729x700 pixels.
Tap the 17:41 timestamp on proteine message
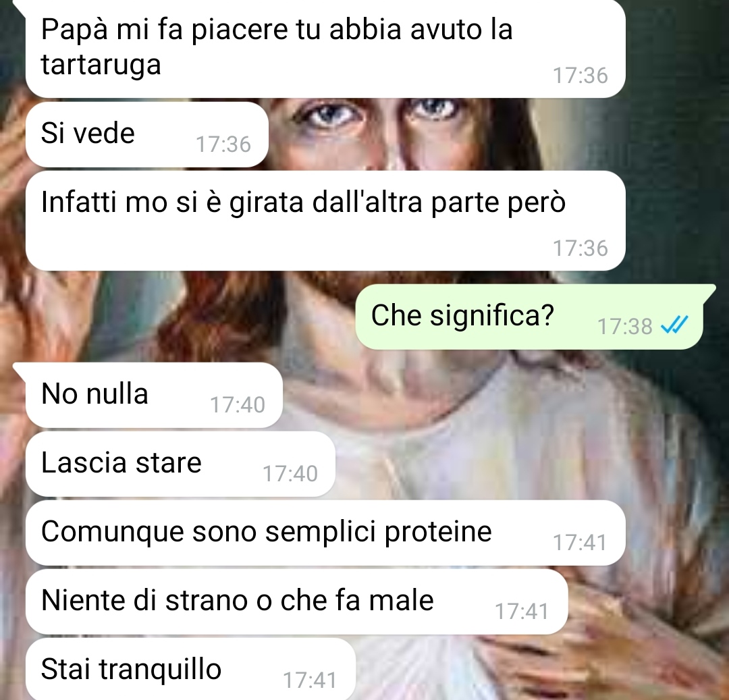tap(580, 543)
